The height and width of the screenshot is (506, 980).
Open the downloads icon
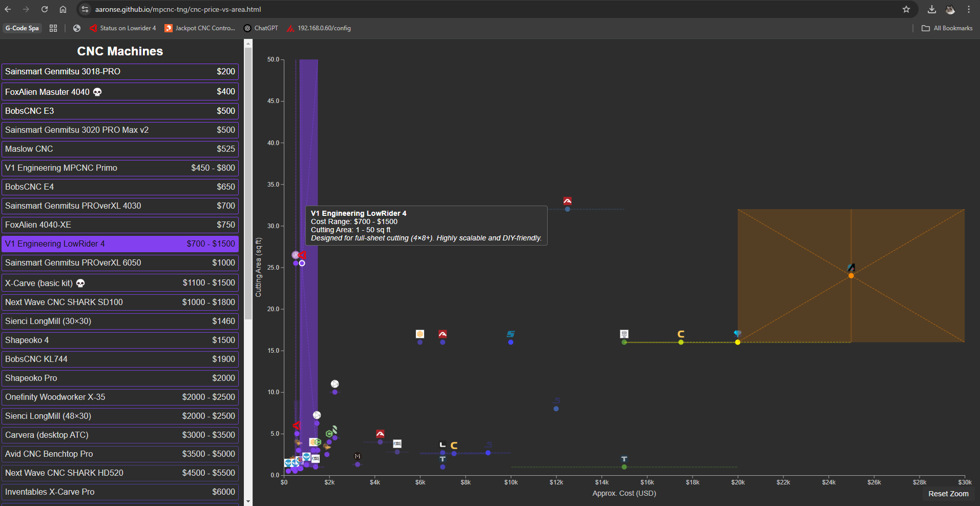(932, 9)
